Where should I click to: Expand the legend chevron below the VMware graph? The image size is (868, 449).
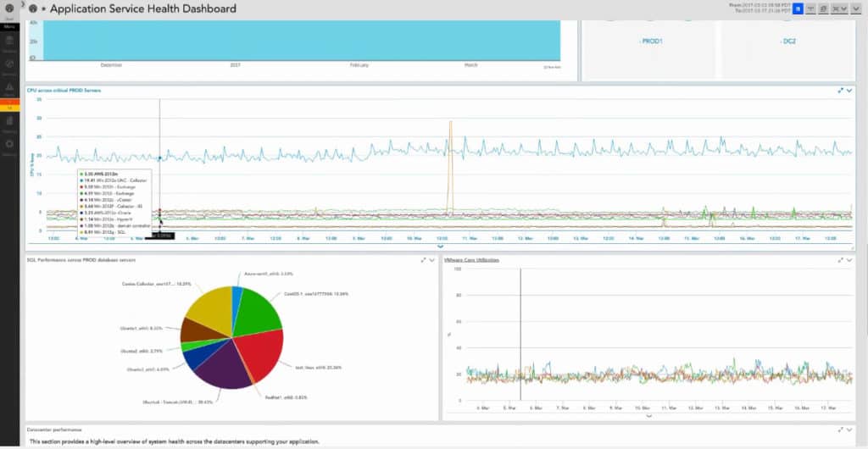tap(649, 416)
